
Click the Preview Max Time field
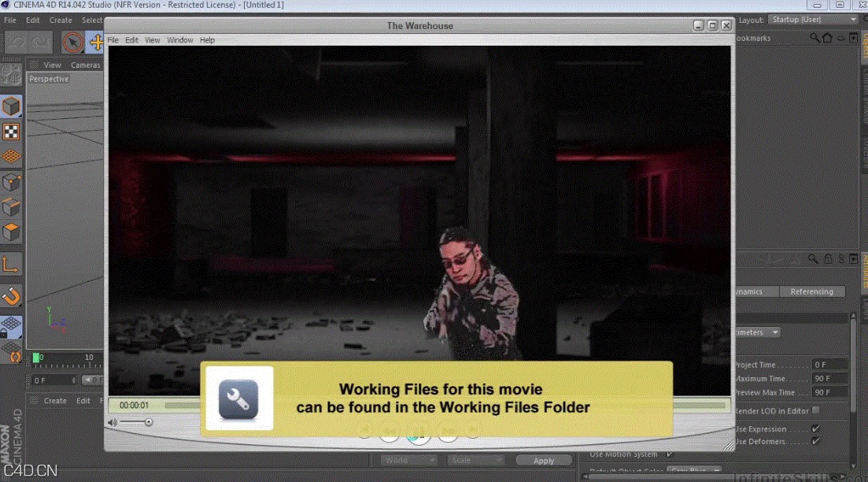click(829, 392)
